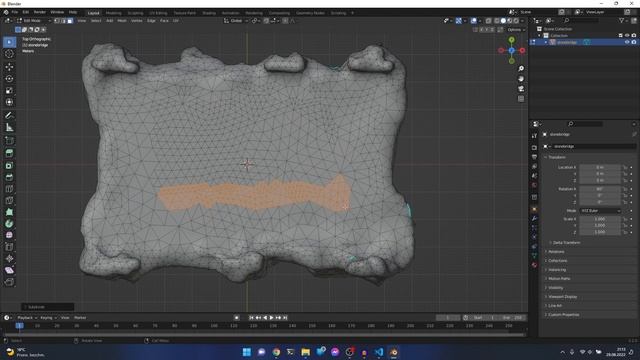Open File Explorer from Windows taskbar
Screen dimensions: 640x360
point(305,352)
